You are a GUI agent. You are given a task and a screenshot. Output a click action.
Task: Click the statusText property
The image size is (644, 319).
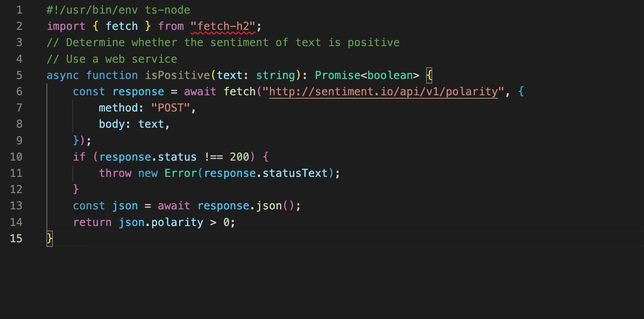(295, 173)
